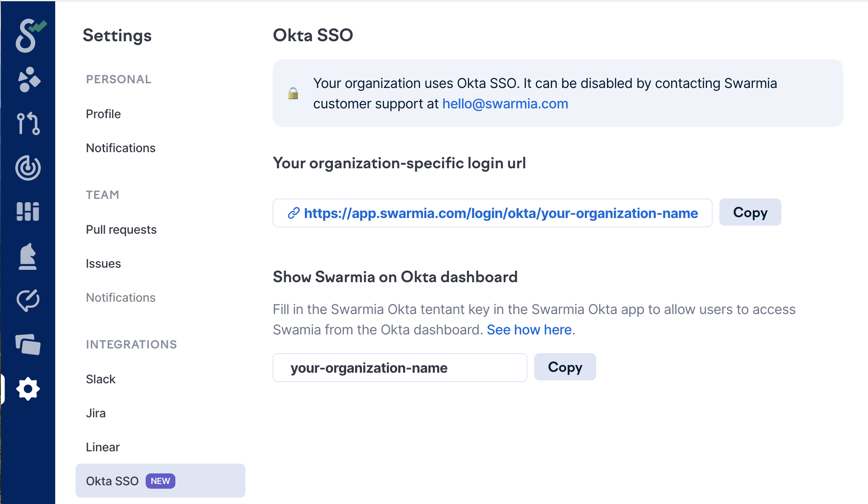Click the hello@swarmia.com email link
Image resolution: width=868 pixels, height=504 pixels.
tap(505, 104)
